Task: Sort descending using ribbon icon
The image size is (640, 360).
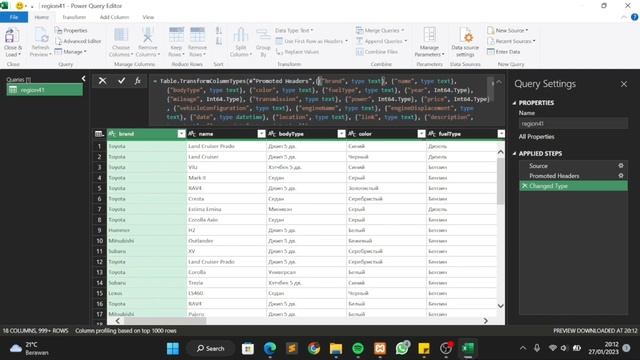Action: (x=219, y=41)
